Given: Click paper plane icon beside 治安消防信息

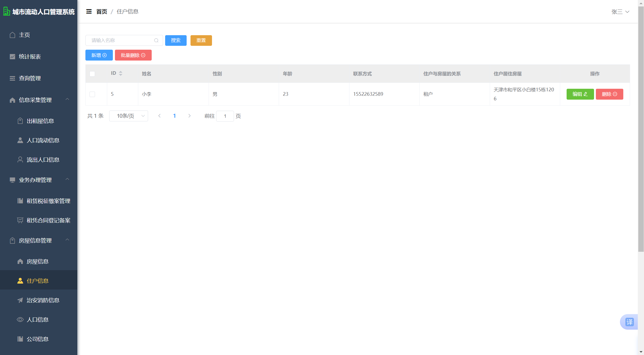Looking at the screenshot, I should click(x=20, y=300).
